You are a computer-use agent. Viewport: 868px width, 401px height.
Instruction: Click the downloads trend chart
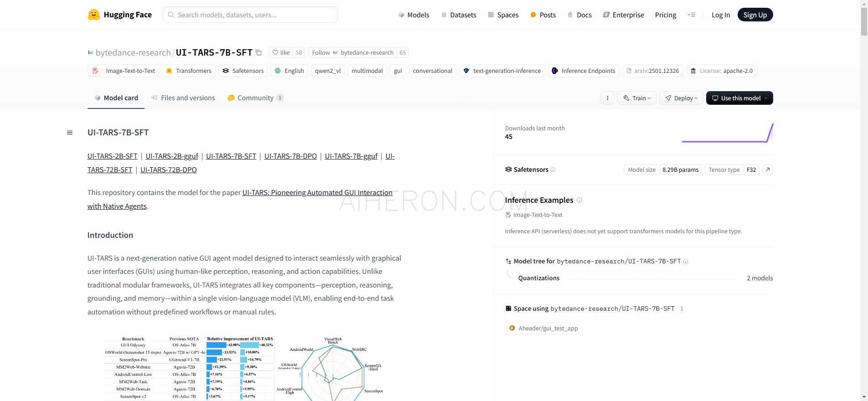point(728,133)
